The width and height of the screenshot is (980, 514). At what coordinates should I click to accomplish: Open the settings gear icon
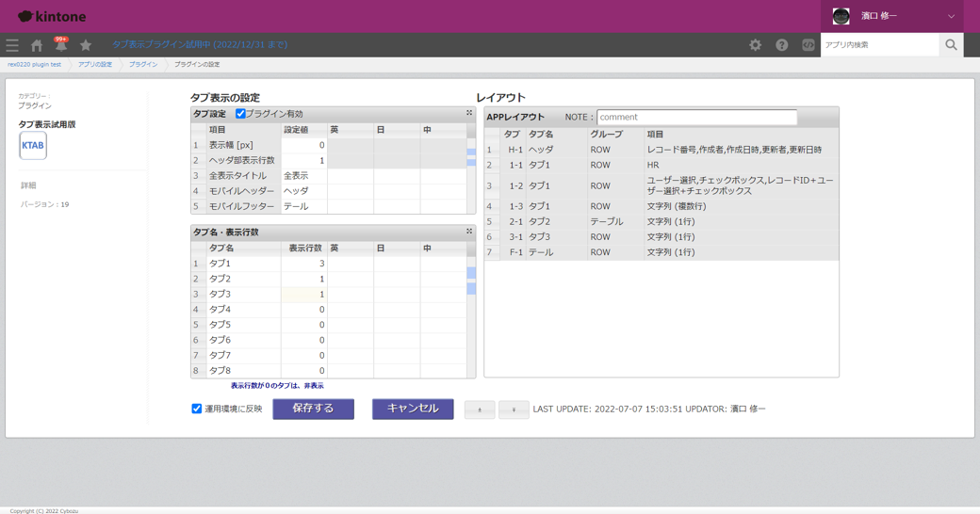pos(755,45)
